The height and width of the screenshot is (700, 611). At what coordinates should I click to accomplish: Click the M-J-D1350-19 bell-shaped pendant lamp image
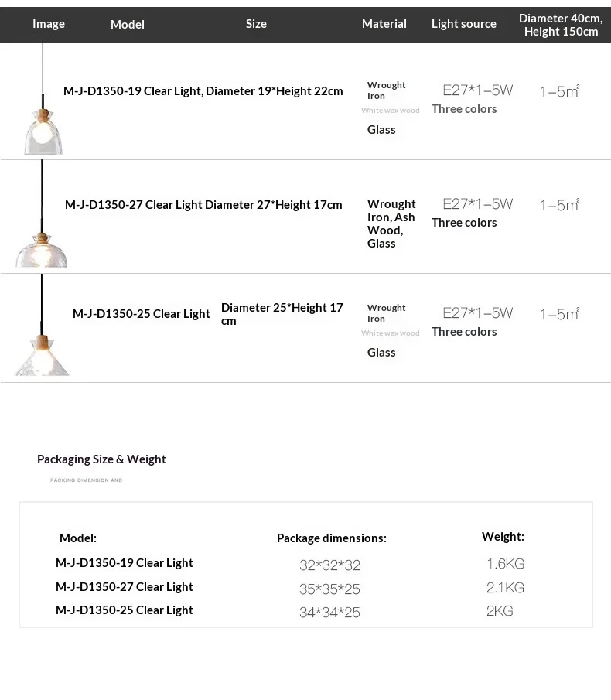43,100
